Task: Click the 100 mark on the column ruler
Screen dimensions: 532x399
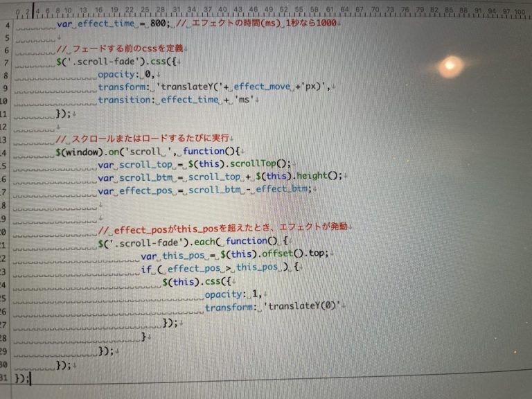Action: coord(520,12)
